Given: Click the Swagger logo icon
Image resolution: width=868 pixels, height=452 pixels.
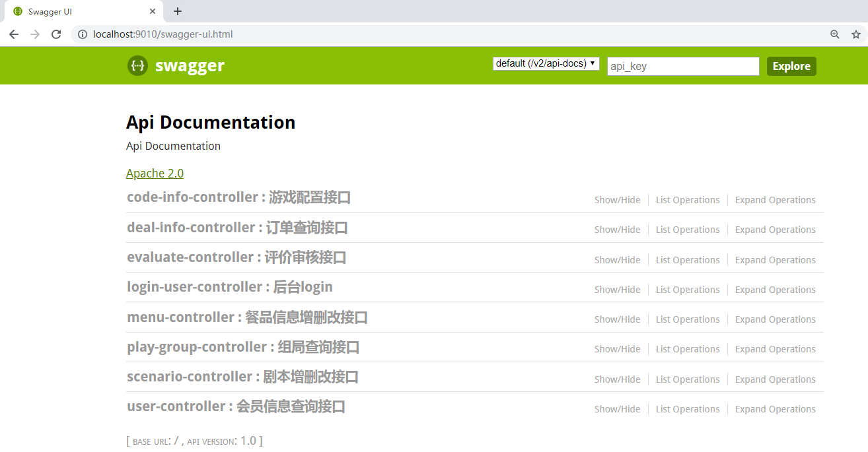Looking at the screenshot, I should point(137,65).
